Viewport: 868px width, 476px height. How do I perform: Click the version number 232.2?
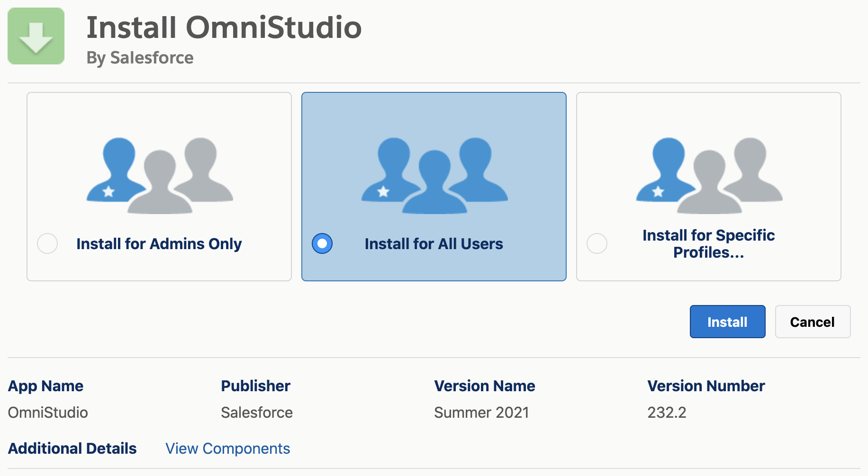(x=667, y=413)
